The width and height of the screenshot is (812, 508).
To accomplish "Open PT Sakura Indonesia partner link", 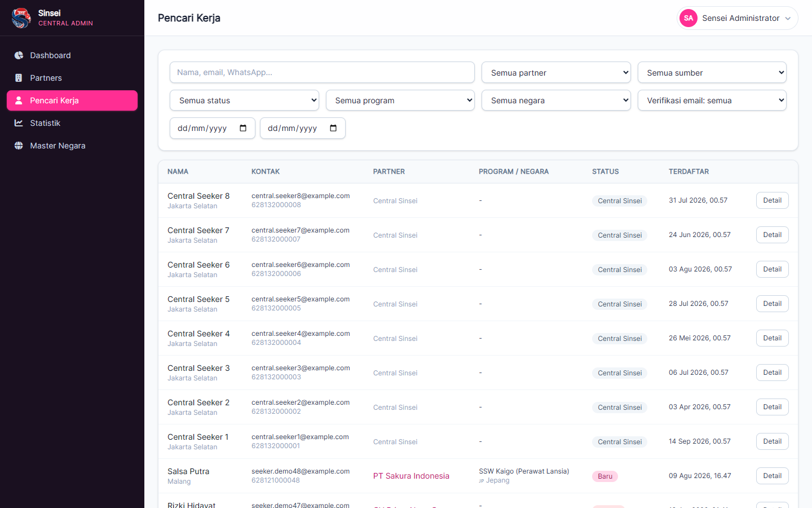I will click(411, 476).
